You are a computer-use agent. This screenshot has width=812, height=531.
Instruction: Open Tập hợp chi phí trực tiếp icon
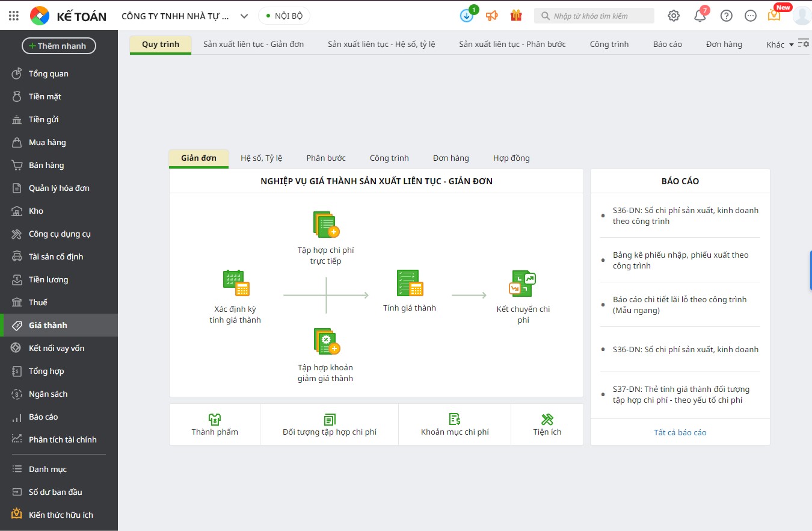click(x=326, y=225)
